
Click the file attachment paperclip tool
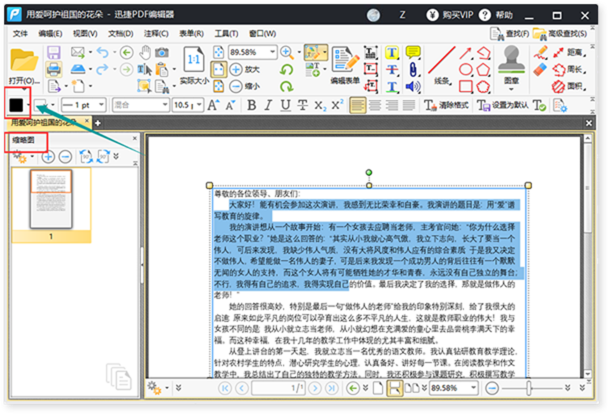tap(413, 70)
